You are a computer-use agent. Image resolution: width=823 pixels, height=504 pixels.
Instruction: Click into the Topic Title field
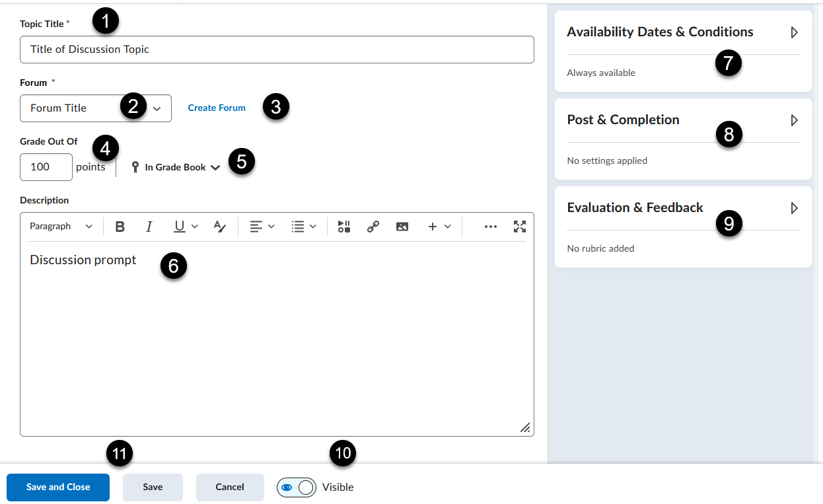[x=277, y=50]
